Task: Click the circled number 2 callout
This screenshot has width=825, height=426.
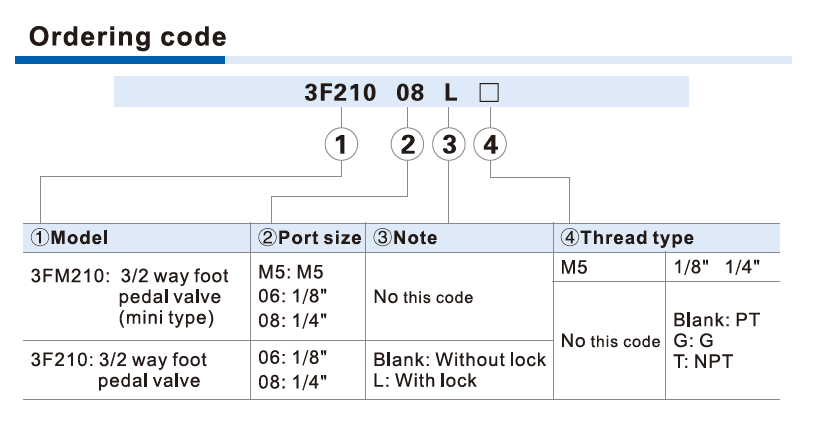Action: (407, 145)
